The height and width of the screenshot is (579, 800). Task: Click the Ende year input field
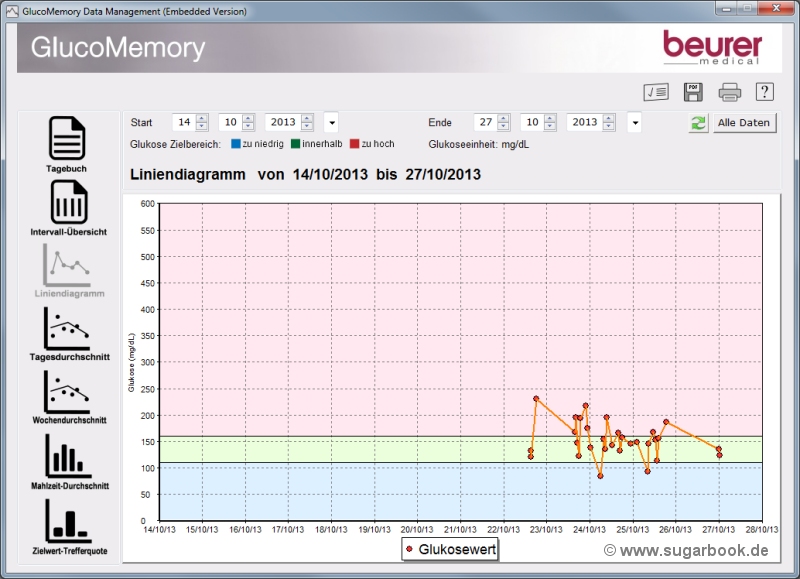pos(585,122)
